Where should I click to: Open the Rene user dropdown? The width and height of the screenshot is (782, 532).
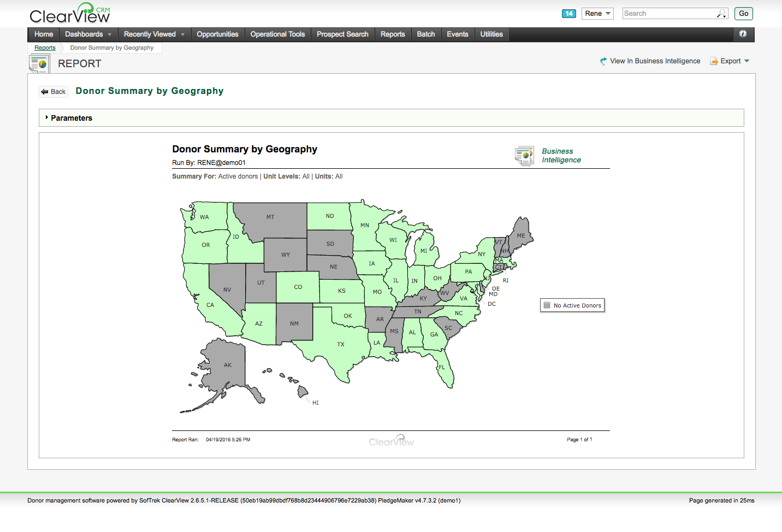597,14
